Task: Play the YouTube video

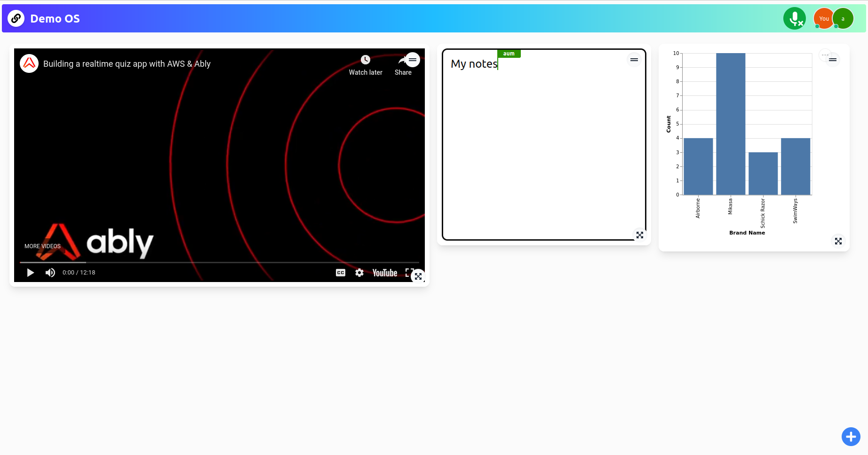Action: [x=31, y=273]
